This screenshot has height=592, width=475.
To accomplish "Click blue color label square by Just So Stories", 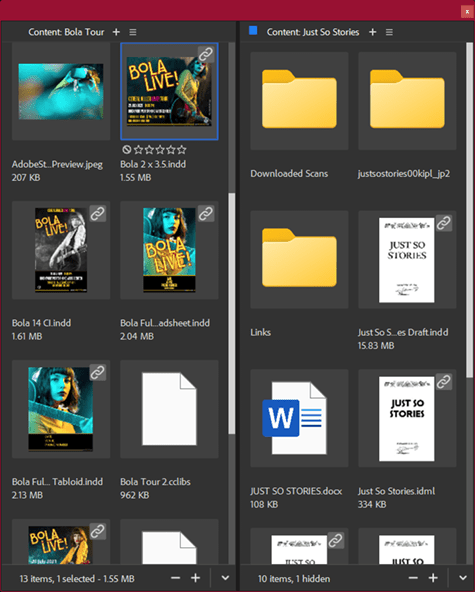I will 253,31.
